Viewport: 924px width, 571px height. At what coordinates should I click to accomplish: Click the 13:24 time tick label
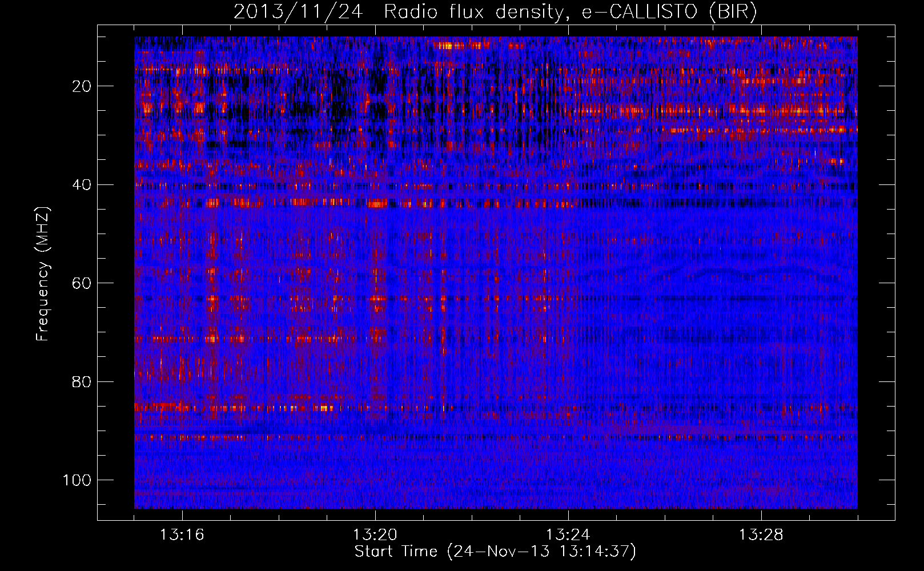pos(568,535)
